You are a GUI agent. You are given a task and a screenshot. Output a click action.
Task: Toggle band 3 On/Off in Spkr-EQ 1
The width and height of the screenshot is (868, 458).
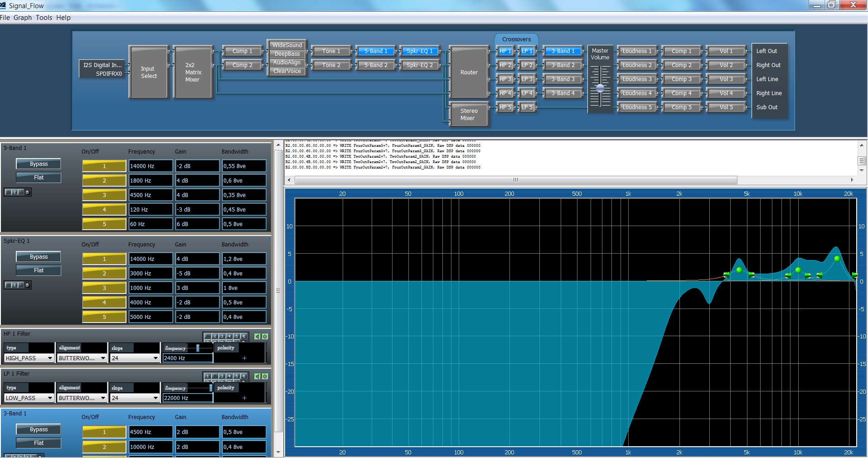tap(104, 288)
